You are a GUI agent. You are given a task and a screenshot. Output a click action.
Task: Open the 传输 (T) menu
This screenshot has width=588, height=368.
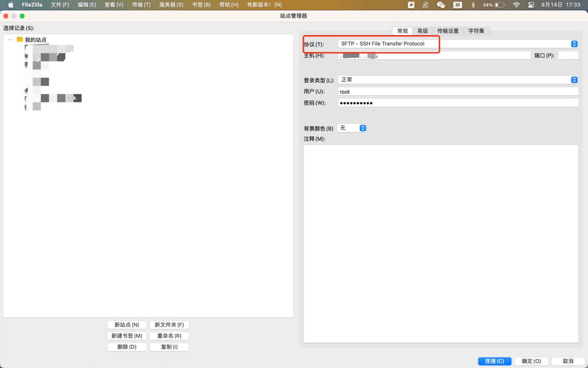(141, 5)
